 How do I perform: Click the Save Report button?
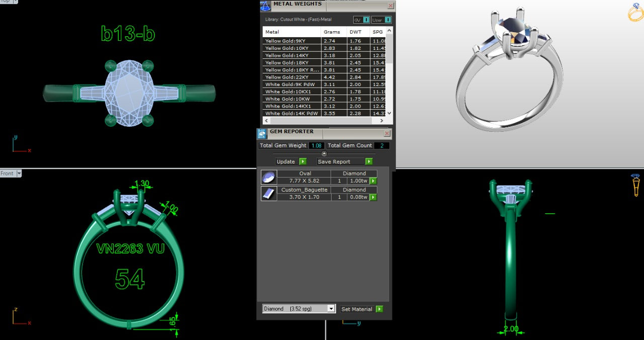[341, 161]
